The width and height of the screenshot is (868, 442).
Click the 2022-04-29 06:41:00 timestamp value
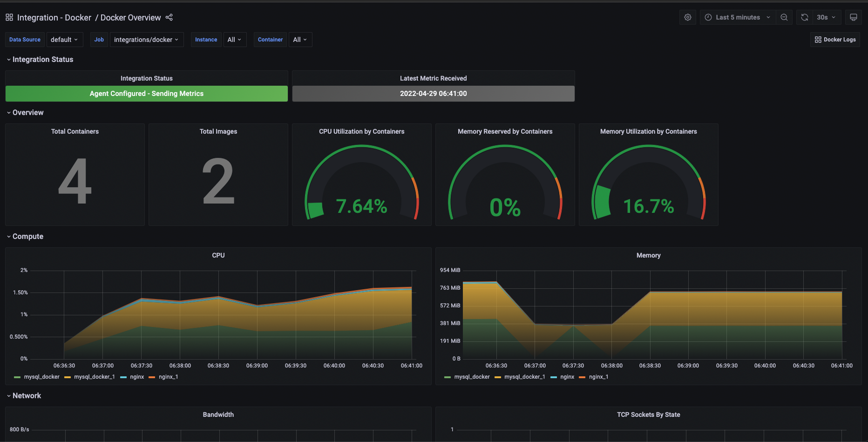click(x=434, y=94)
